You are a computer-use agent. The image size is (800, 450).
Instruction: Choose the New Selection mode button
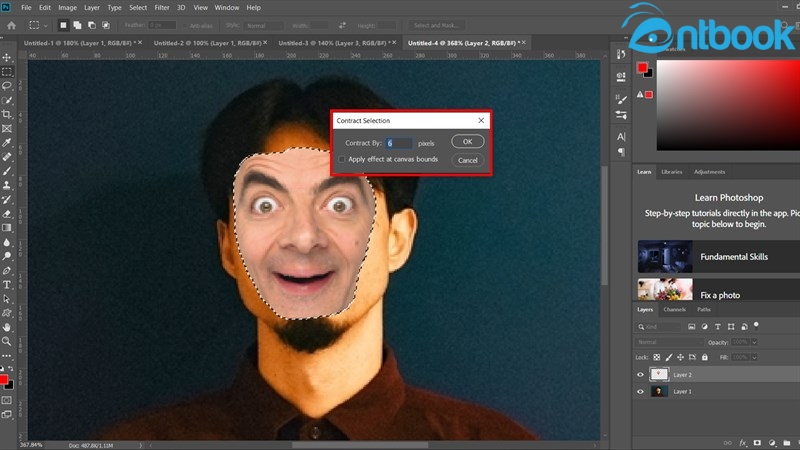click(x=63, y=25)
